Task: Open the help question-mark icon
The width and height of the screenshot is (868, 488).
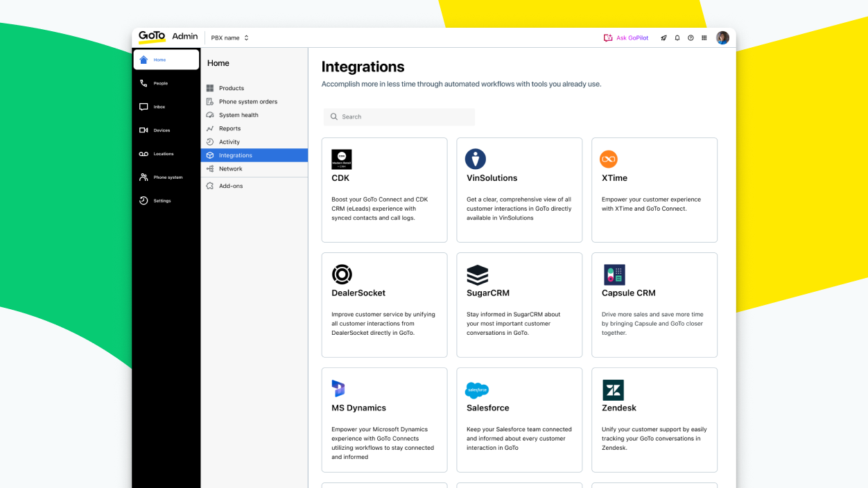Action: pyautogui.click(x=691, y=37)
